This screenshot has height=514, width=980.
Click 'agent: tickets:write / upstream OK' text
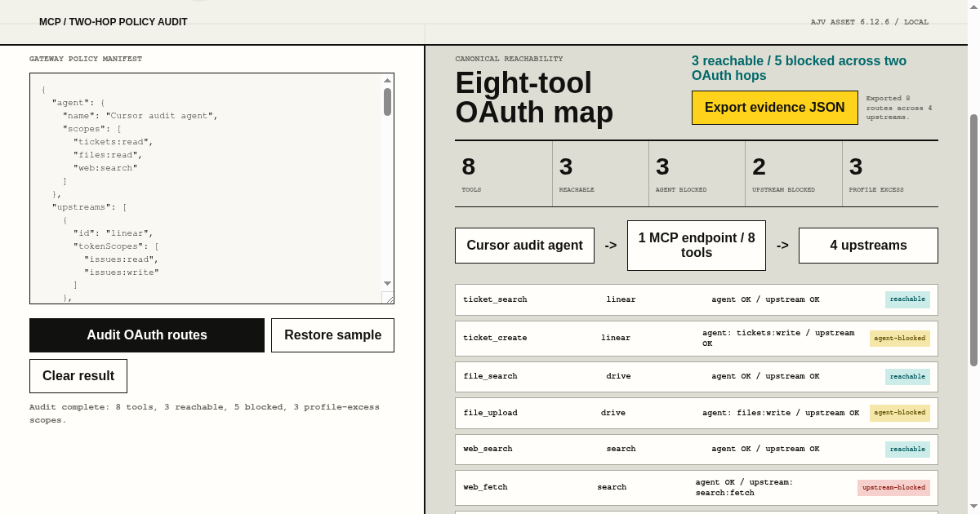(x=778, y=338)
